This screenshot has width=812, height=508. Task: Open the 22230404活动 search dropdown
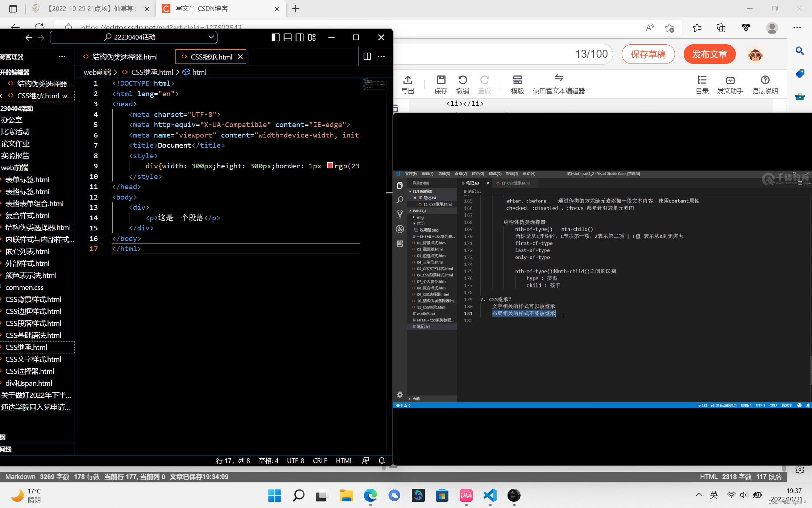(211, 37)
